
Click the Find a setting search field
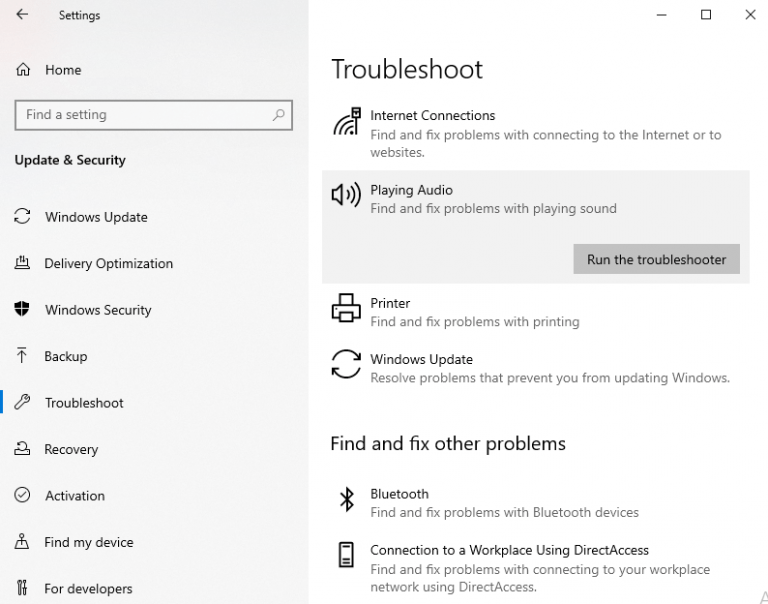coord(154,115)
